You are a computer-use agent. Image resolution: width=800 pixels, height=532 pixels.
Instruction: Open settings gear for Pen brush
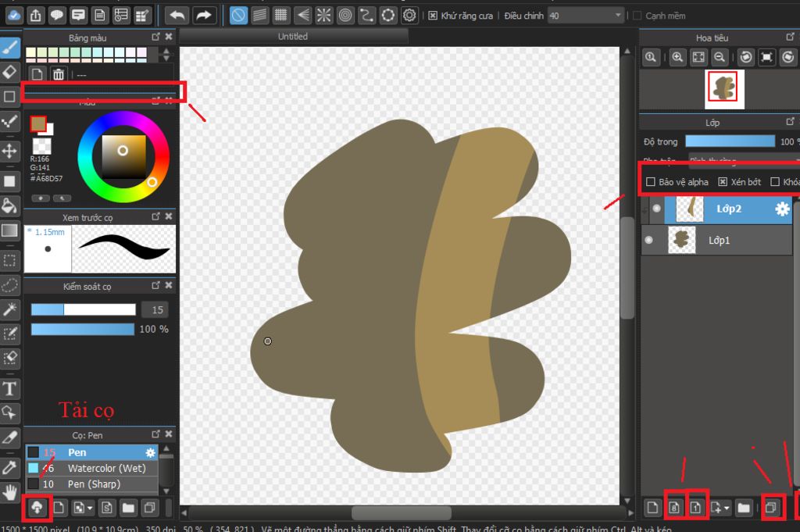151,452
